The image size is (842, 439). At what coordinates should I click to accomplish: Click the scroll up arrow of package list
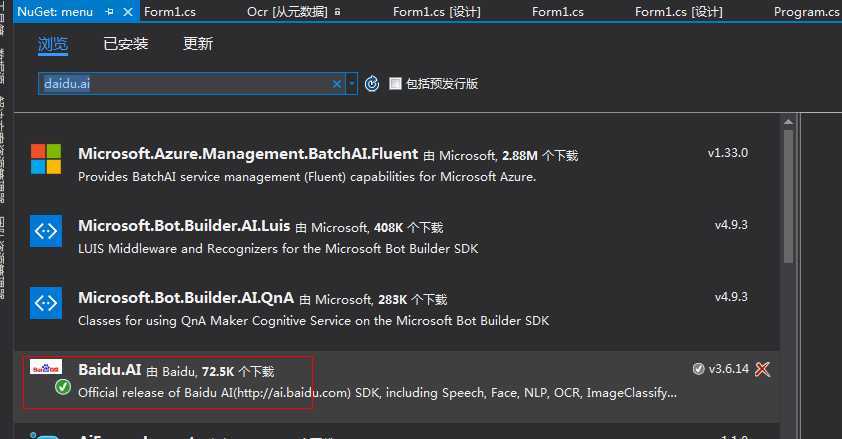click(x=788, y=122)
